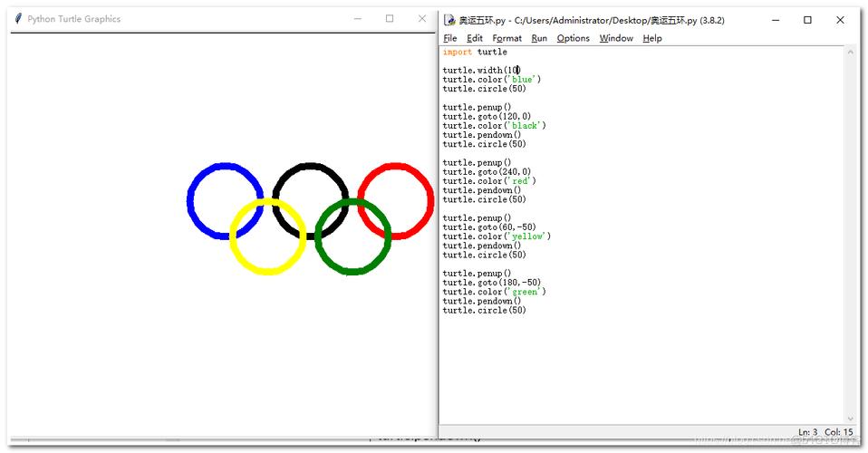
Task: Minimize the Python Turtle Graphics window
Action: tap(358, 18)
